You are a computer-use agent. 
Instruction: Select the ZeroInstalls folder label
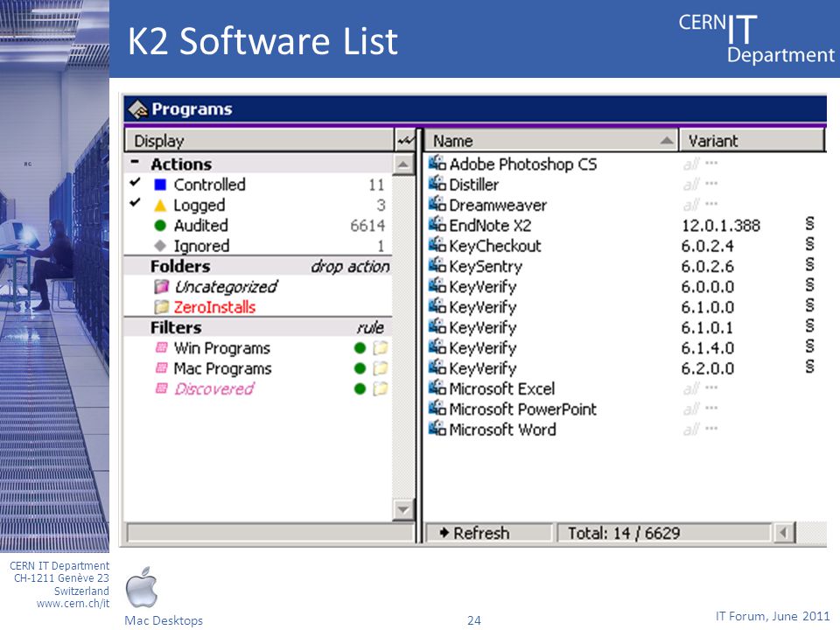pos(214,307)
